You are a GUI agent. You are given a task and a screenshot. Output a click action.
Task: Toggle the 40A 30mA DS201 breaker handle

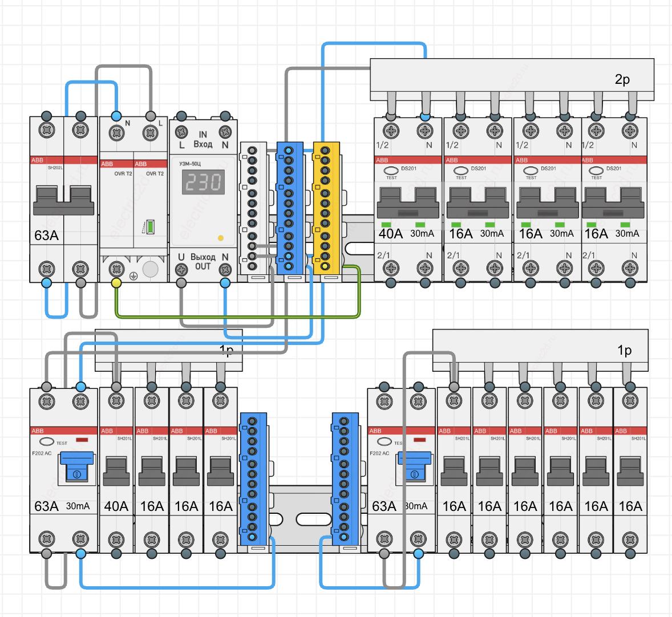point(407,203)
